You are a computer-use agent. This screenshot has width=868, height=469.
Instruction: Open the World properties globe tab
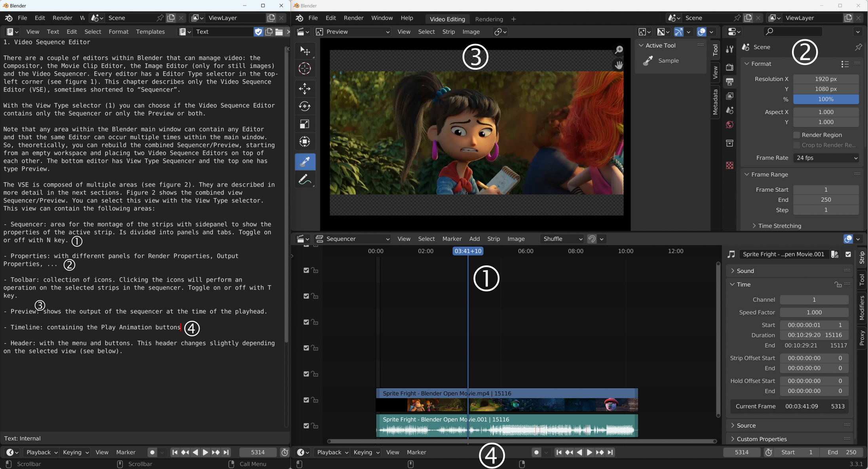click(x=729, y=125)
